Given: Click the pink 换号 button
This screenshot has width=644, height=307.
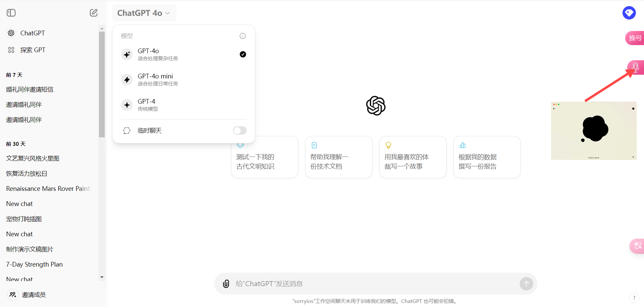Looking at the screenshot, I should 635,38.
